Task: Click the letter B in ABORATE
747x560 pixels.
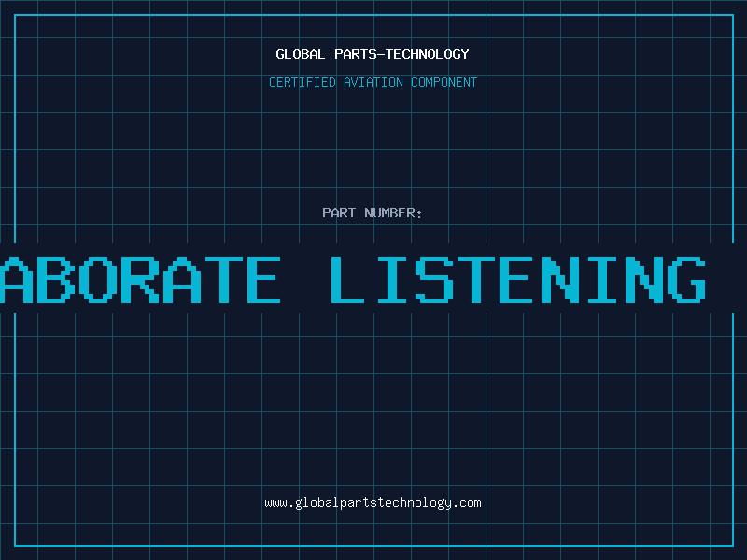Action: [56, 279]
